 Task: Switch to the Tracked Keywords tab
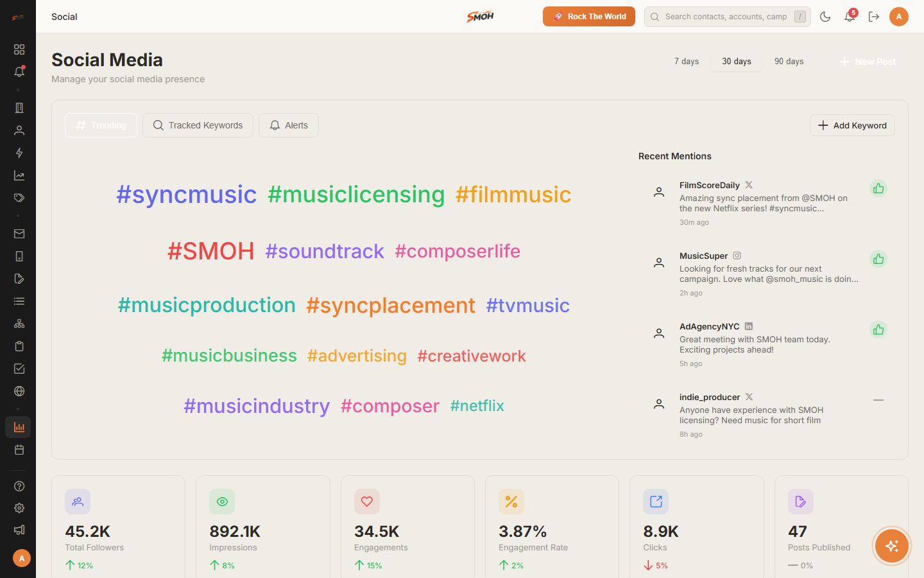click(x=198, y=125)
